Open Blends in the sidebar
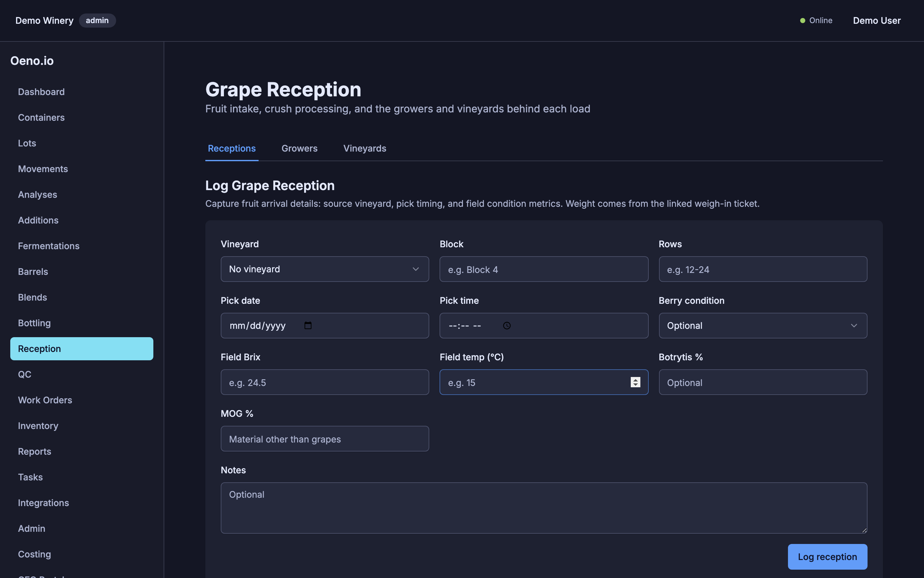924x578 pixels. tap(82, 297)
